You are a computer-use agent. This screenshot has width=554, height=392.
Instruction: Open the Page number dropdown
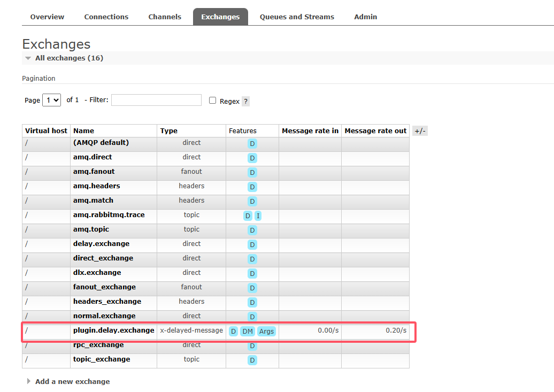(51, 100)
